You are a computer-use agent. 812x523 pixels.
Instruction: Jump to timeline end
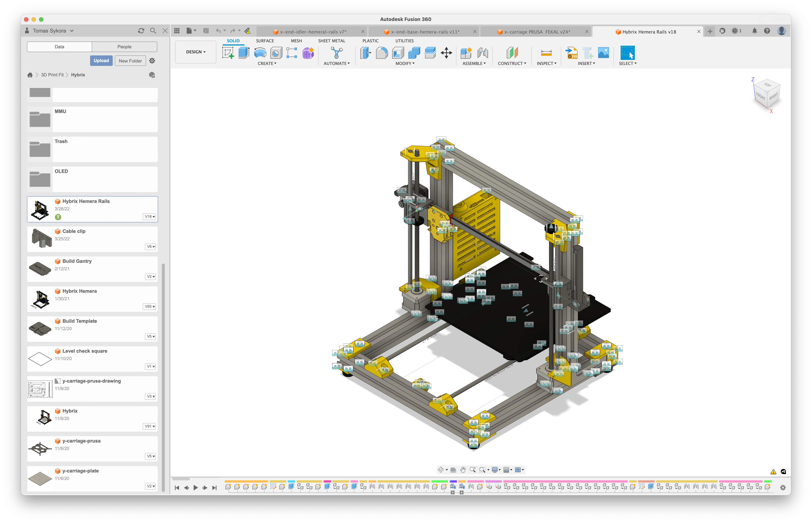pos(214,488)
